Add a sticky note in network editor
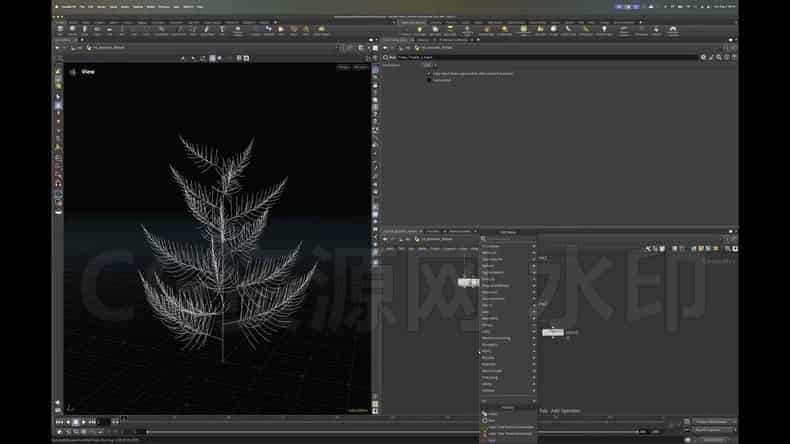 click(701, 248)
